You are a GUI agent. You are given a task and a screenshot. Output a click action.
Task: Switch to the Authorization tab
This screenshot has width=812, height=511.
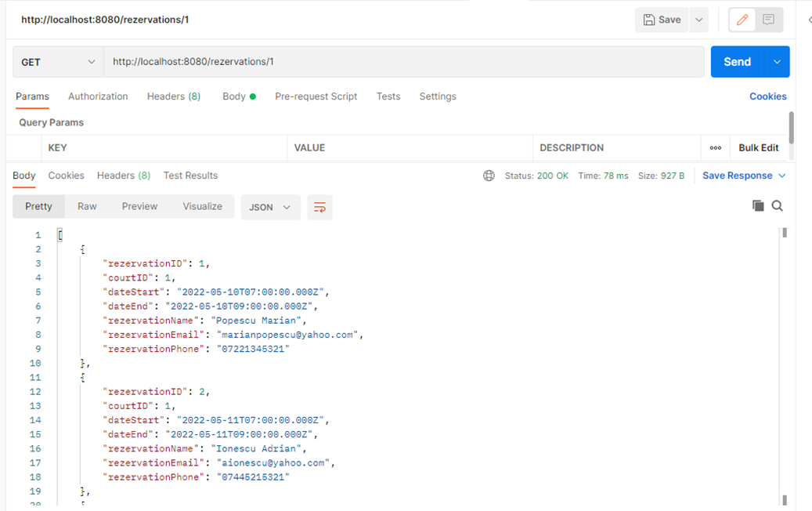point(98,96)
